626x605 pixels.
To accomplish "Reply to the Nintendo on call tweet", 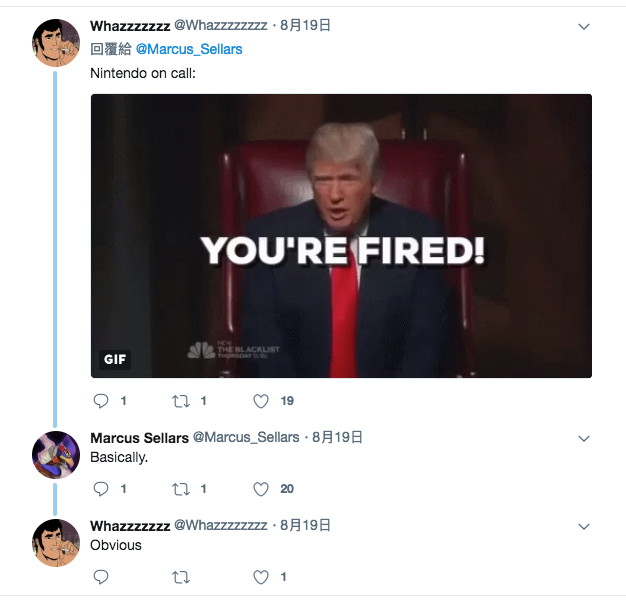I will click(x=101, y=401).
